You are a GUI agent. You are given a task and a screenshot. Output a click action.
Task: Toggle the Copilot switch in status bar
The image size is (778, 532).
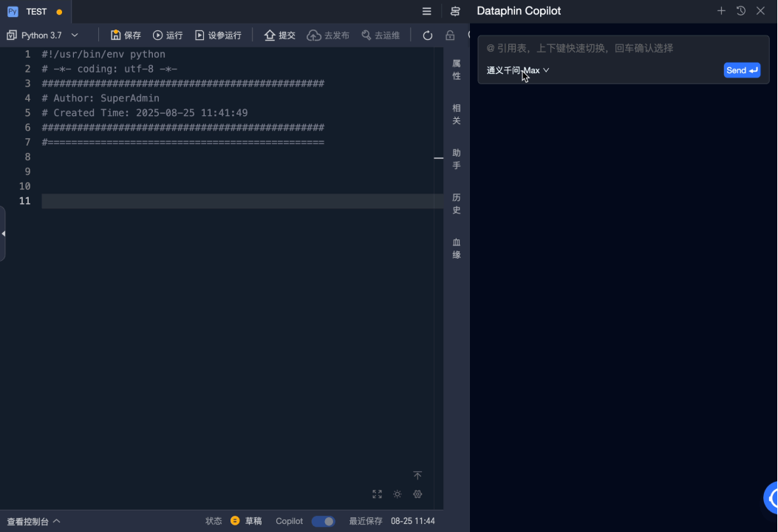coord(323,521)
